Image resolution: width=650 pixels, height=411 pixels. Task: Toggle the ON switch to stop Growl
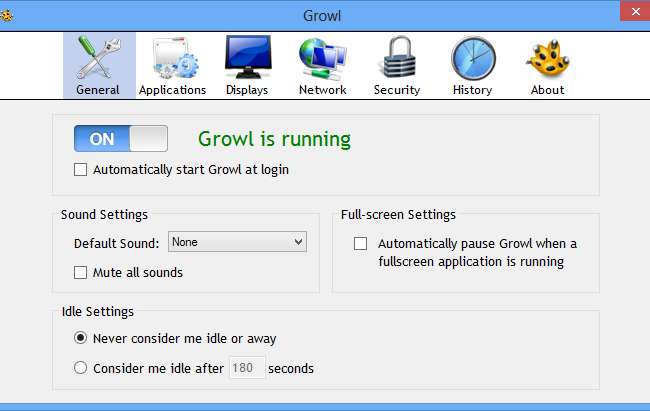coord(121,139)
